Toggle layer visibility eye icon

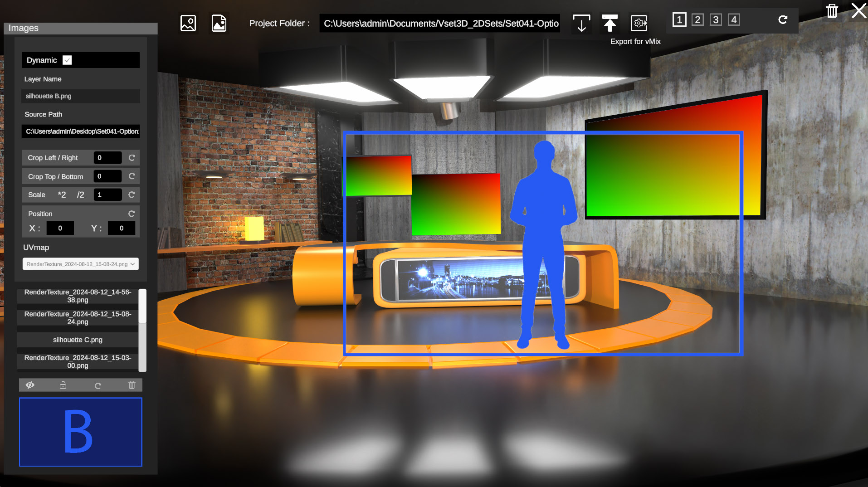tap(30, 385)
